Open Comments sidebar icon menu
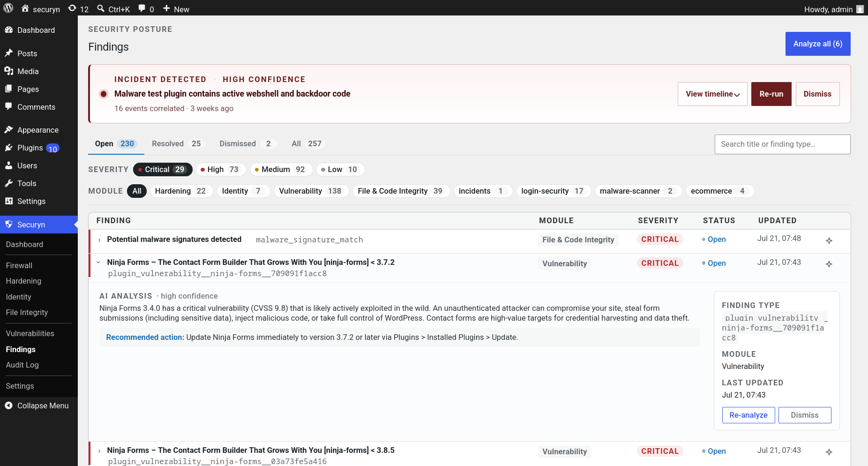Image resolution: width=868 pixels, height=466 pixels. pyautogui.click(x=8, y=107)
